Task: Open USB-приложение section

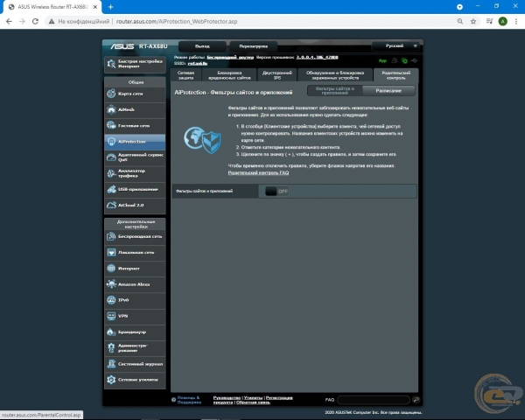Action: tap(135, 190)
